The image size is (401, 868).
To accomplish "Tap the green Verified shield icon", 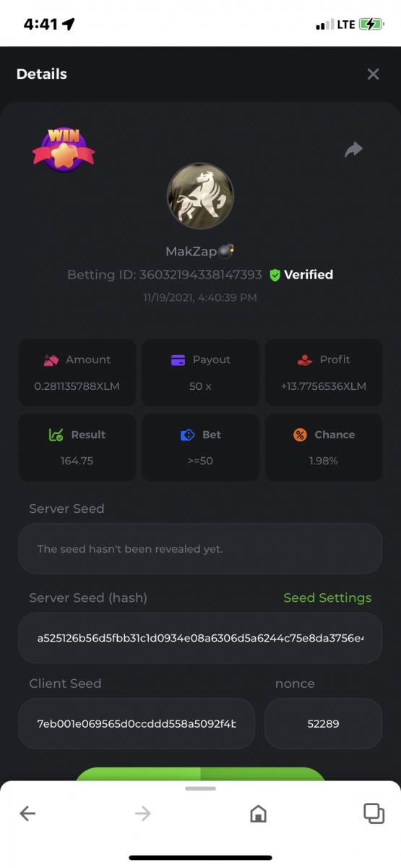I will tap(275, 275).
